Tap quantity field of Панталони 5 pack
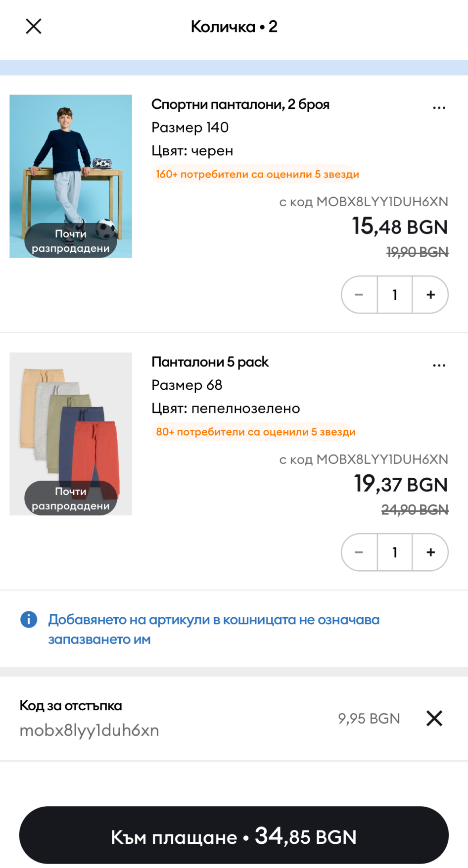Screen dimensions: 468x868 pos(395,552)
